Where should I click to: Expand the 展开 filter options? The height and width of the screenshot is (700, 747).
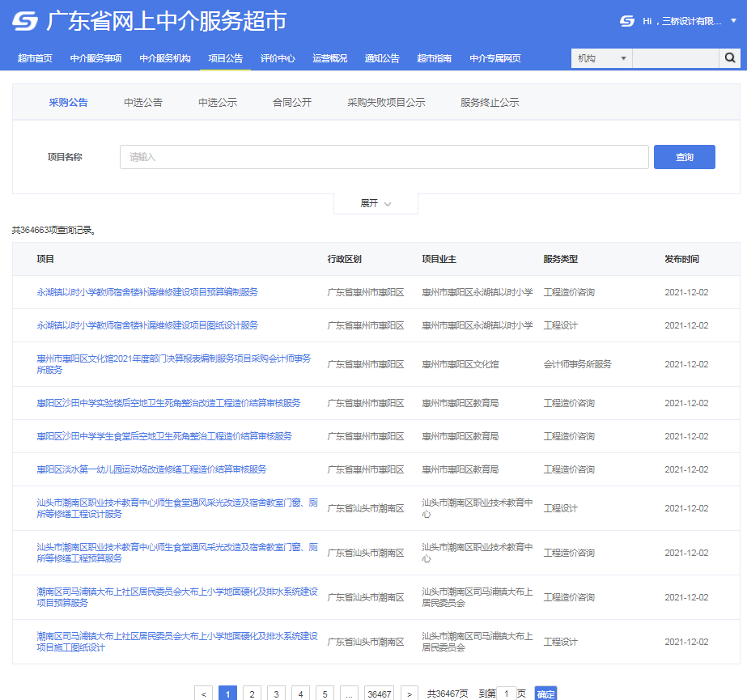tap(376, 203)
